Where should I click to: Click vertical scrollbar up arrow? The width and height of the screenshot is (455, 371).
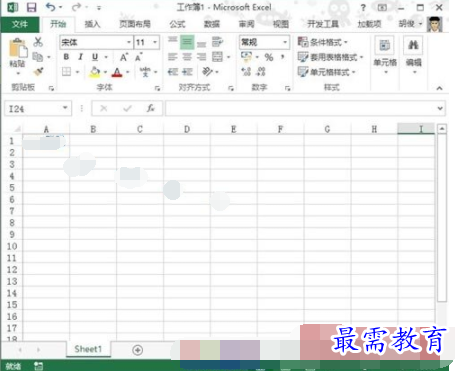442,128
